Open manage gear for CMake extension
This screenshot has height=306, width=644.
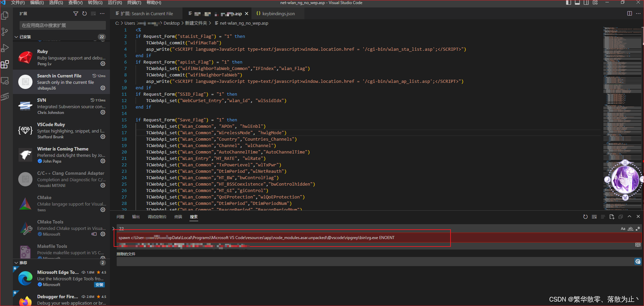click(x=103, y=210)
